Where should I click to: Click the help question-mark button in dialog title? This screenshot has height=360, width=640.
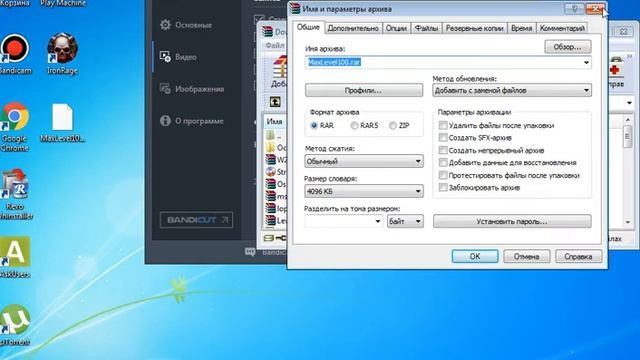[575, 9]
